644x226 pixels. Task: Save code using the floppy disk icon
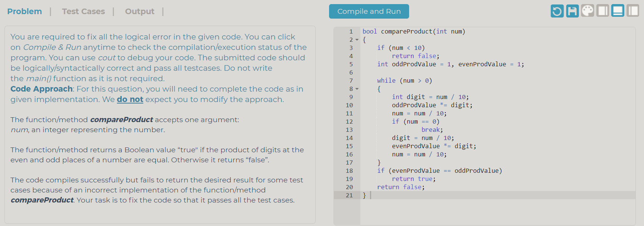[572, 11]
